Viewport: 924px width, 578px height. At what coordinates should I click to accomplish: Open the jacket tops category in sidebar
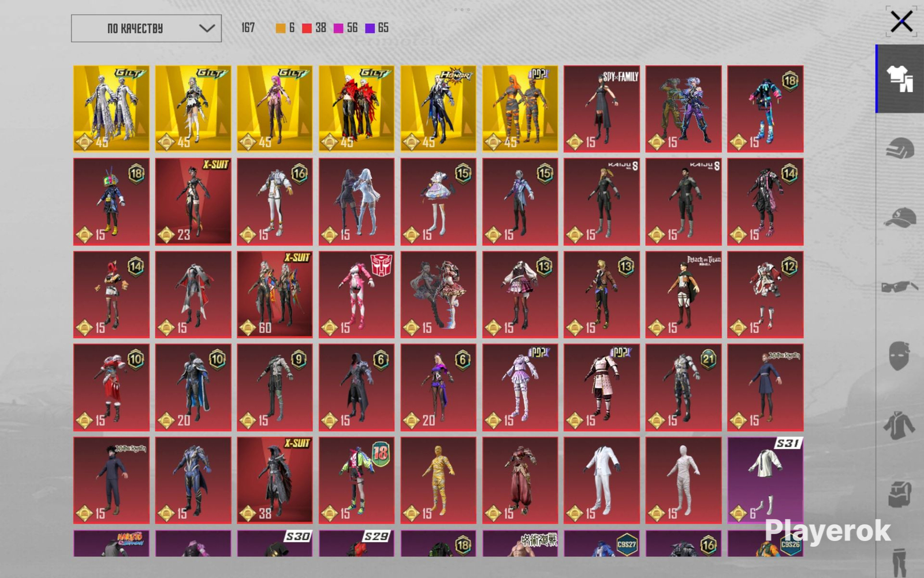[899, 425]
